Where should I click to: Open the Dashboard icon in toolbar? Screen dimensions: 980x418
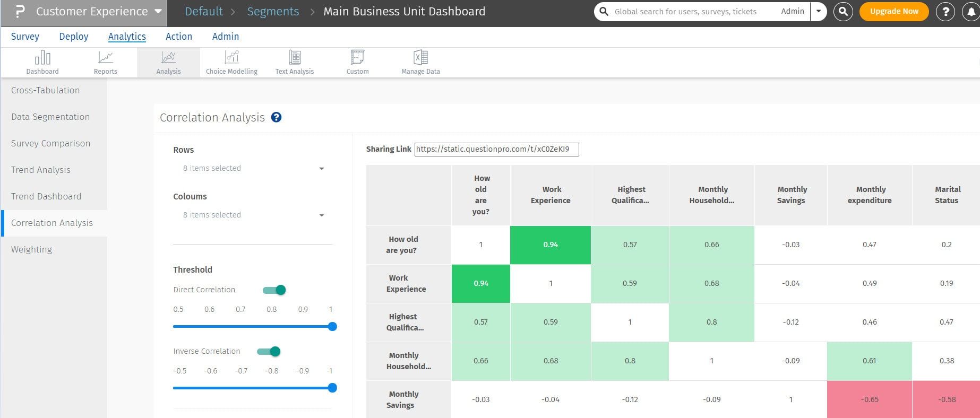42,58
